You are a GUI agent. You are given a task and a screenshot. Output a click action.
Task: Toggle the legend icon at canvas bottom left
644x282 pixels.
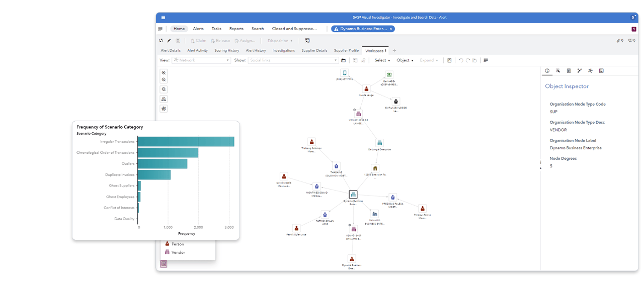click(x=164, y=264)
